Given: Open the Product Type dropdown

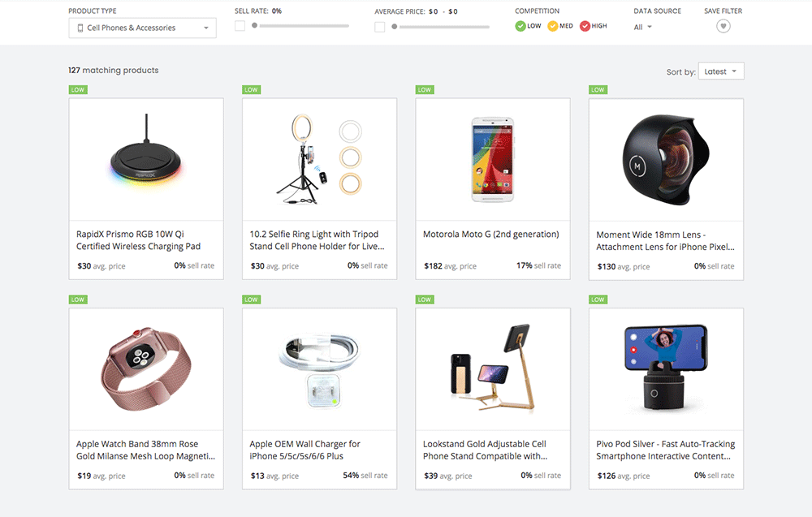Looking at the screenshot, I should pyautogui.click(x=142, y=28).
